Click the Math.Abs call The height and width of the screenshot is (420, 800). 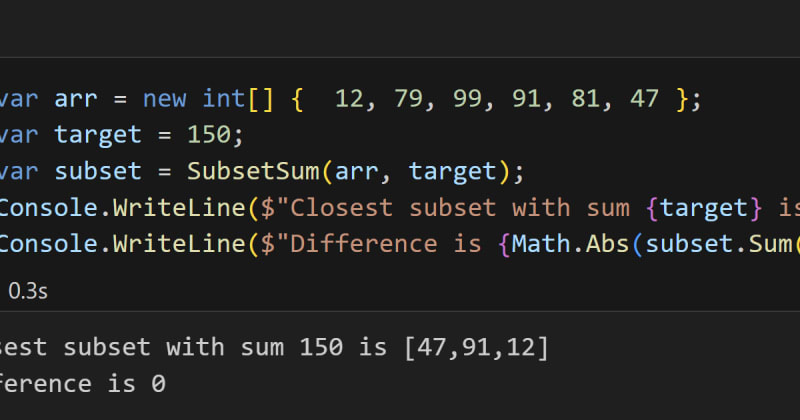point(570,244)
